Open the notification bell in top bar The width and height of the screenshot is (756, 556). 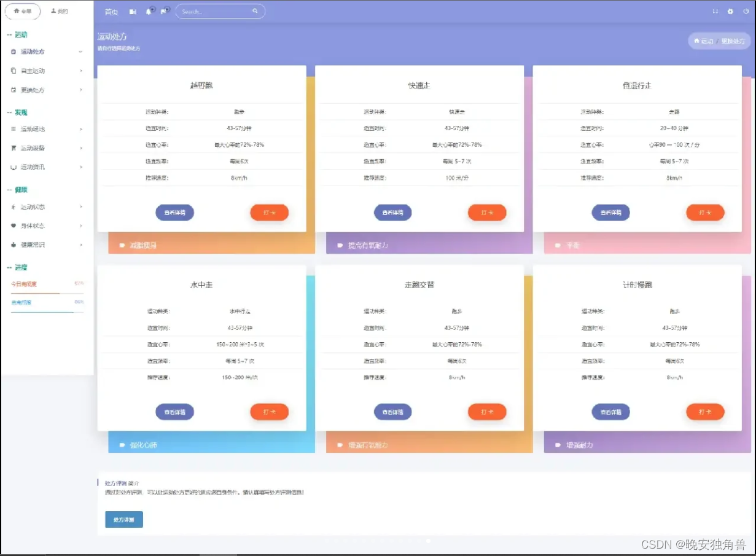[149, 11]
